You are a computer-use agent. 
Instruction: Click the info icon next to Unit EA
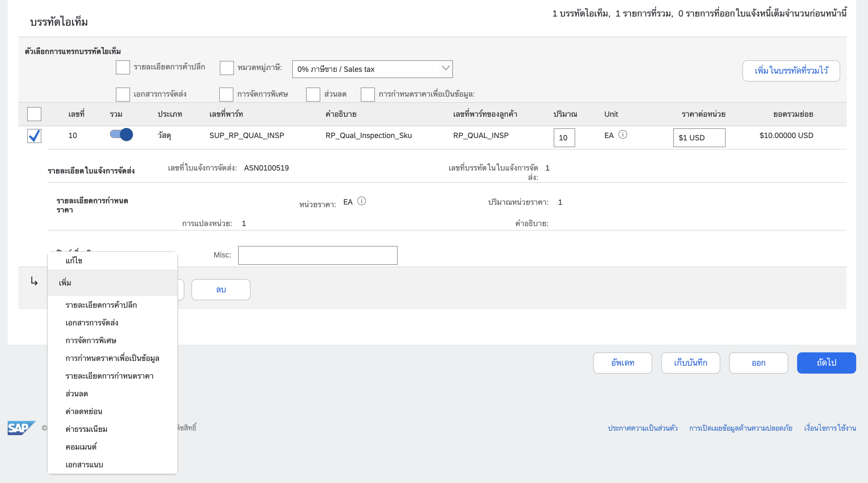tap(623, 135)
